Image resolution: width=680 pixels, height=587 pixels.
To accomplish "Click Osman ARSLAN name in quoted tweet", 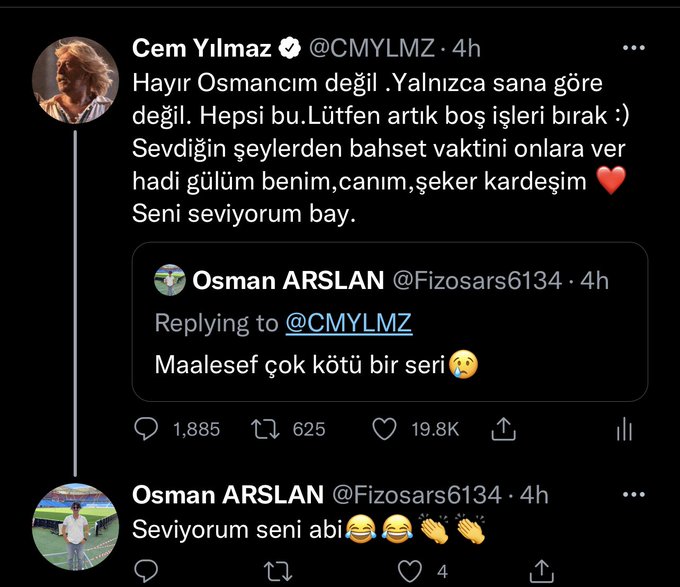I will coord(288,281).
